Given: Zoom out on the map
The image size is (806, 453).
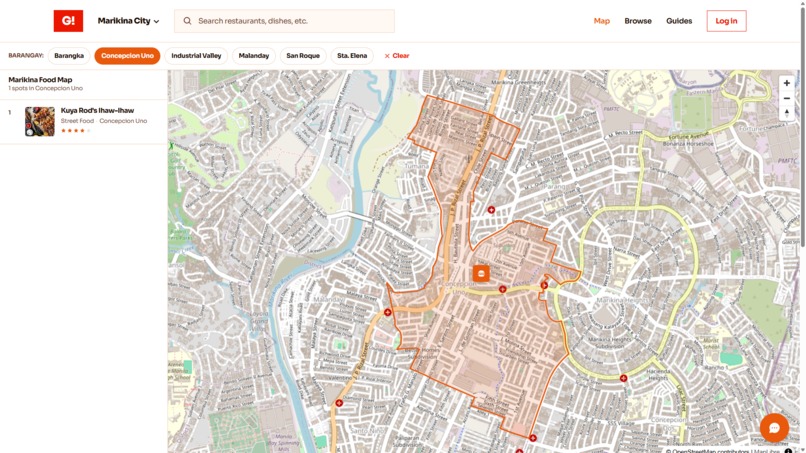Looking at the screenshot, I should click(786, 98).
